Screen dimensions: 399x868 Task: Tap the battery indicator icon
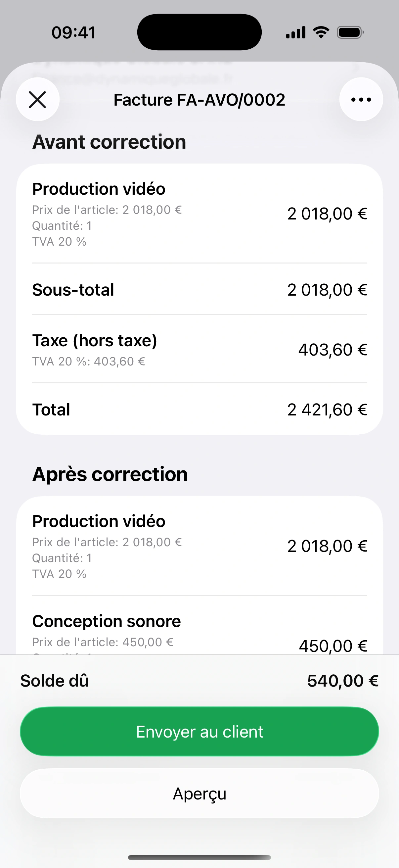pyautogui.click(x=350, y=33)
